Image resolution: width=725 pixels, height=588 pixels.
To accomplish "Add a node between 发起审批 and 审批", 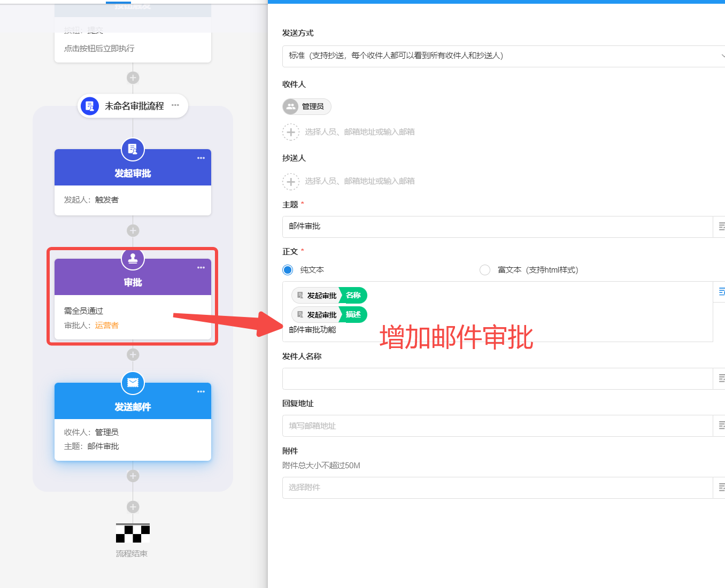I will coord(133,230).
